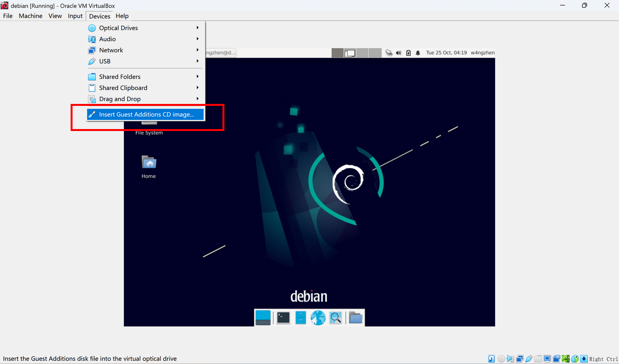Open the Network submenu entry
This screenshot has width=619, height=364.
[x=146, y=50]
